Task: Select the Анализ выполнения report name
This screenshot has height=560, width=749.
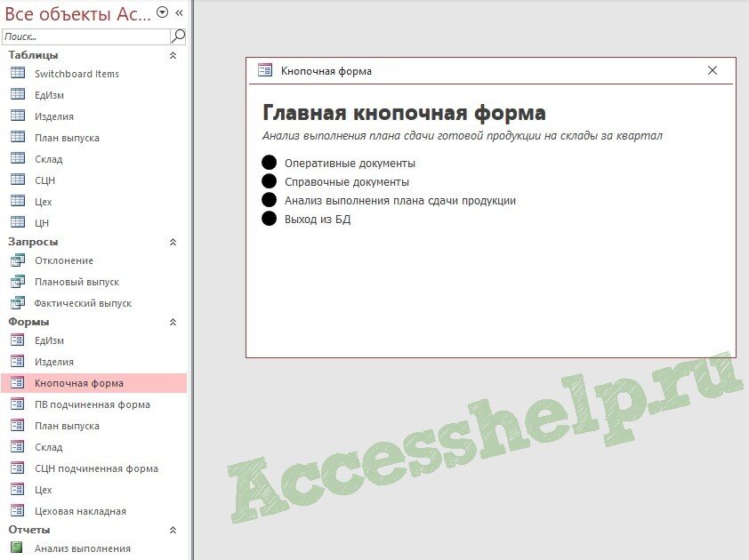Action: tap(82, 548)
